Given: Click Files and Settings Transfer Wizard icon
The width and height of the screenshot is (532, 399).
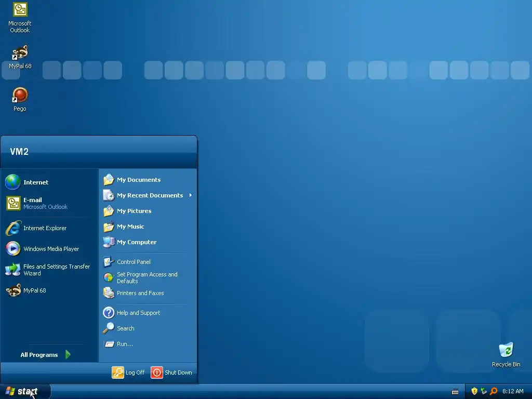Looking at the screenshot, I should click(13, 270).
